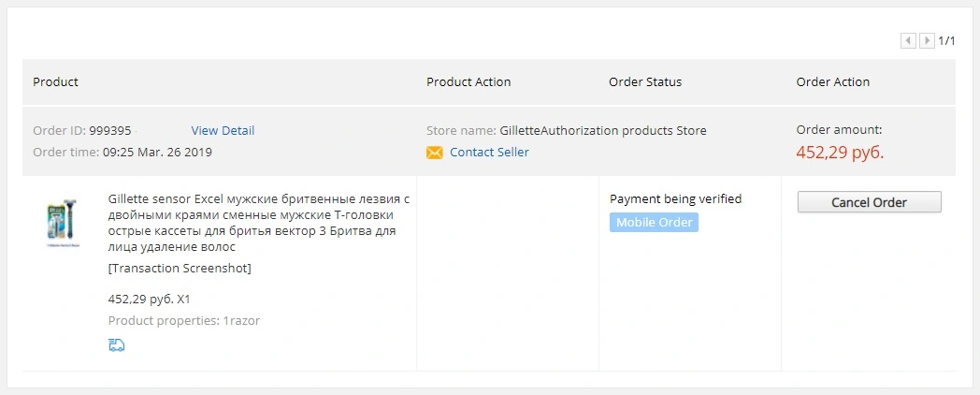
Task: Click the Contact Seller link
Action: click(489, 153)
